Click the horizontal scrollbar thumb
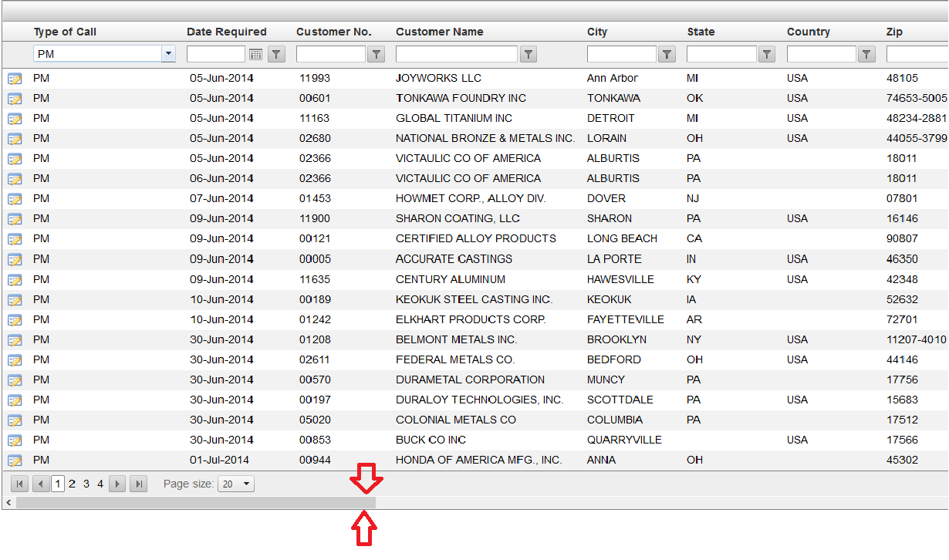Image resolution: width=949 pixels, height=560 pixels. [196, 503]
